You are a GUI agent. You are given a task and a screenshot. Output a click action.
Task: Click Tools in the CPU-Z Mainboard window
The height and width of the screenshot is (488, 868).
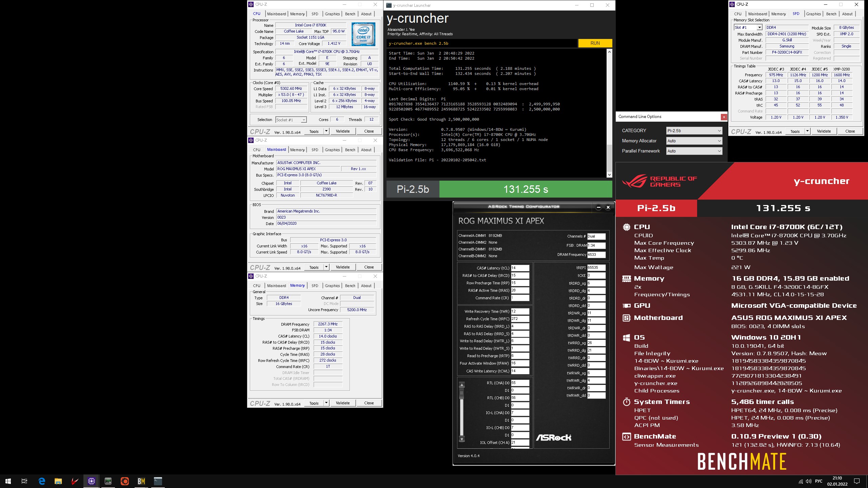click(314, 267)
